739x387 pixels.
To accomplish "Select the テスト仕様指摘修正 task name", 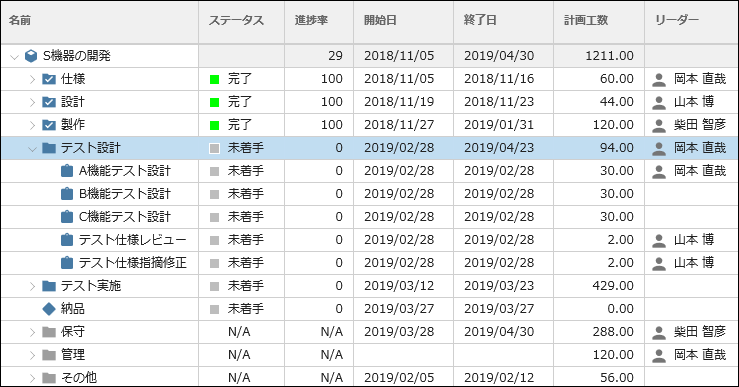I will 132,263.
